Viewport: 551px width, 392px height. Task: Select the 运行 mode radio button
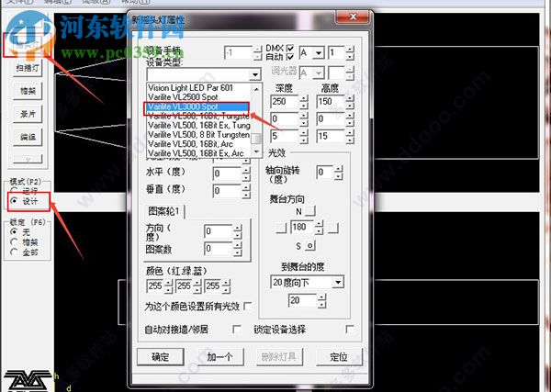14,190
